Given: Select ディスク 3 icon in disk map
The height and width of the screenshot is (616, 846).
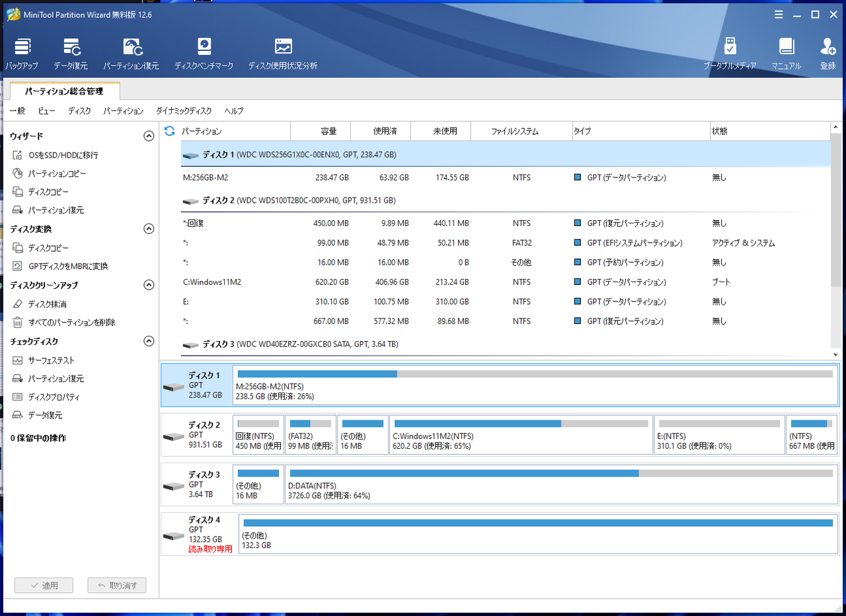Looking at the screenshot, I should point(173,486).
